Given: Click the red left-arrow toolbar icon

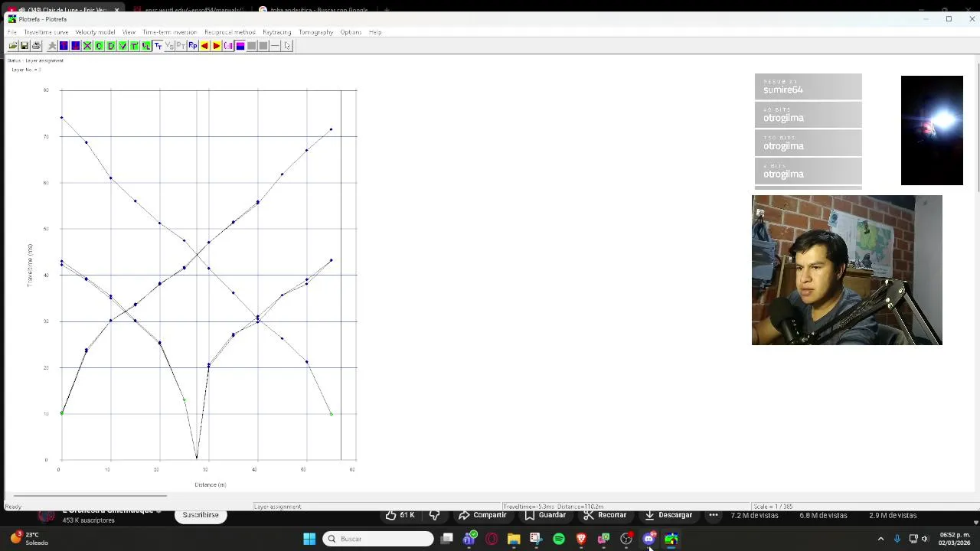Looking at the screenshot, I should (204, 46).
